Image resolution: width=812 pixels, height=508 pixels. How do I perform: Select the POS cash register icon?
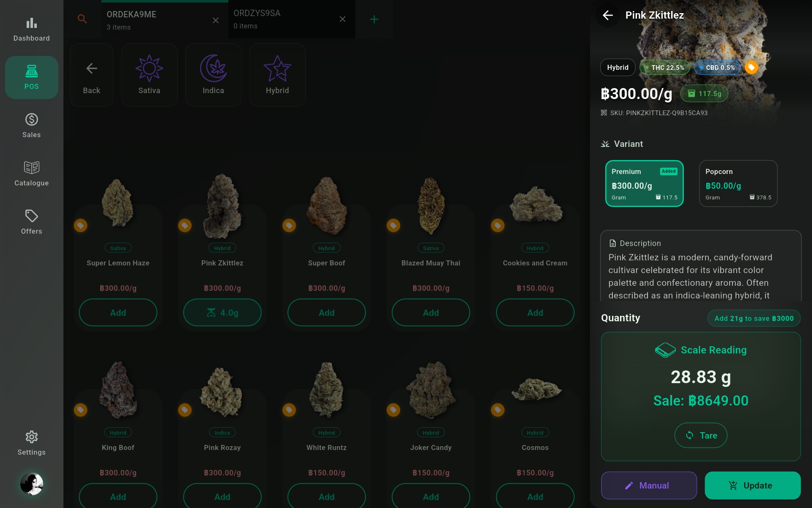(x=31, y=77)
